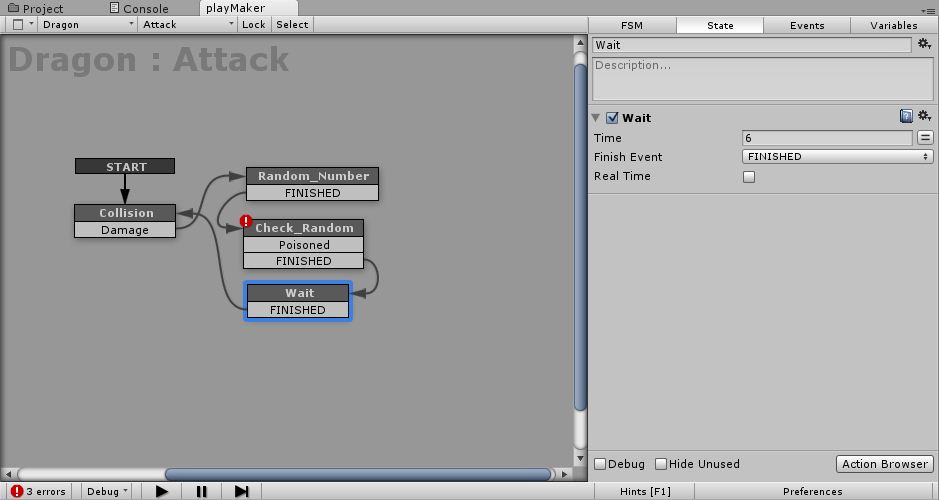The height and width of the screenshot is (500, 939).
Task: Switch to the Console tab
Action: click(x=139, y=8)
